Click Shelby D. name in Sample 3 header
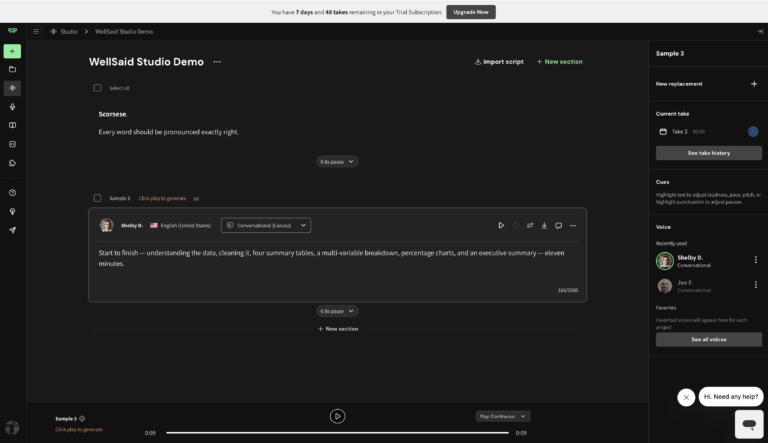This screenshot has height=443, width=768. pyautogui.click(x=132, y=225)
